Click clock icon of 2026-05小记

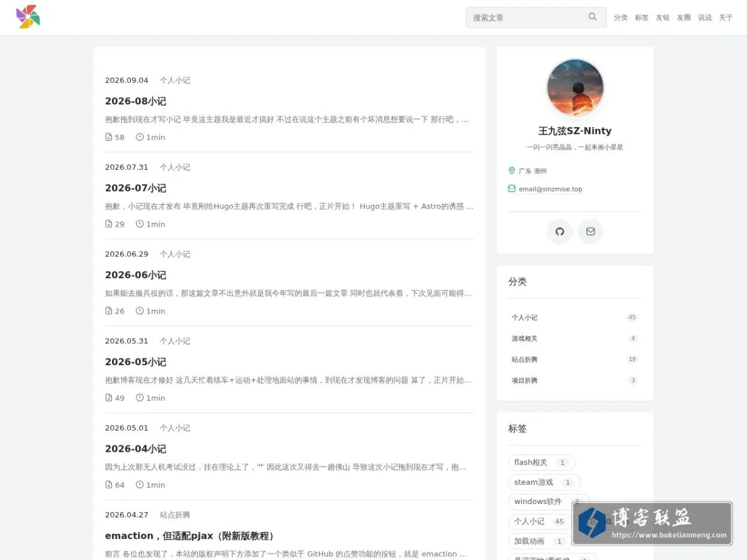click(x=140, y=398)
